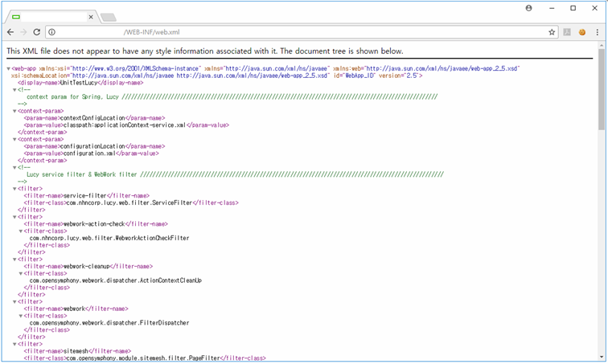The height and width of the screenshot is (364, 608).
Task: Click the configurationLocation param-name
Action: click(92, 146)
